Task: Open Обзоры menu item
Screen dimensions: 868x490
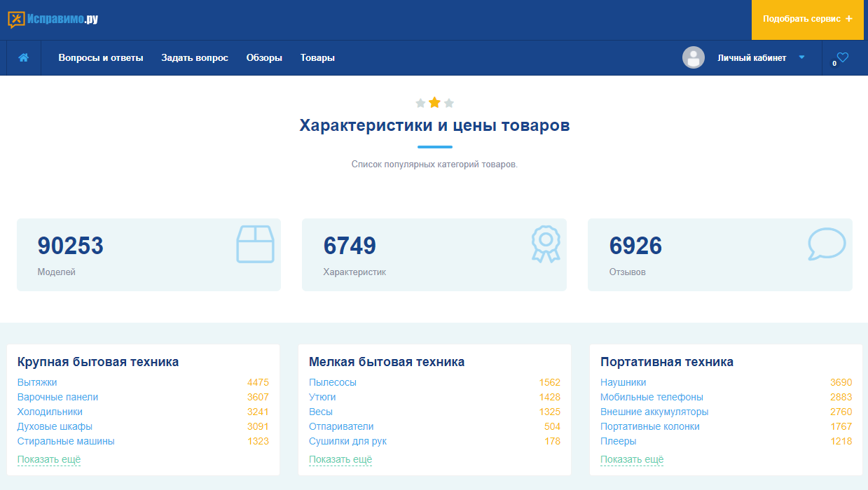Action: click(x=264, y=58)
